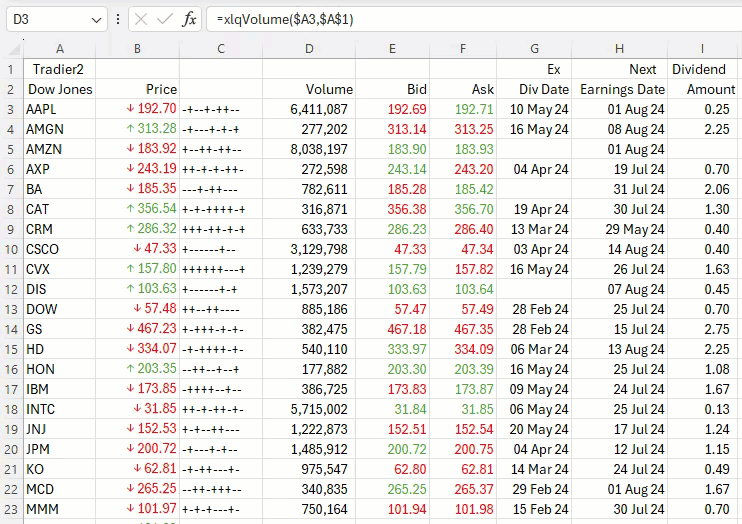Click the Earnings Date header cell
This screenshot has width=742, height=524.
[x=619, y=89]
